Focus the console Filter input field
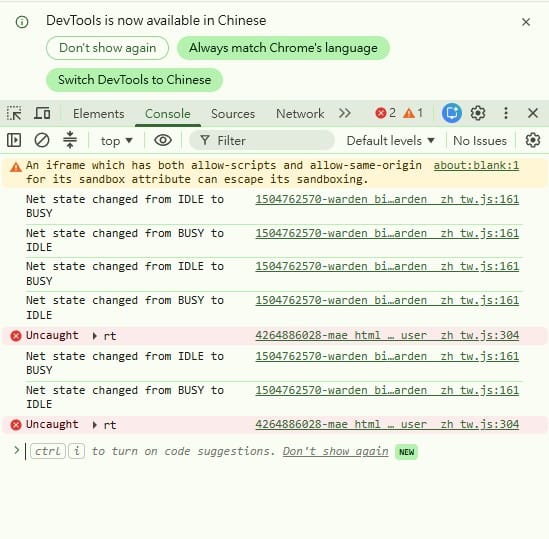This screenshot has width=549, height=539. tap(262, 140)
